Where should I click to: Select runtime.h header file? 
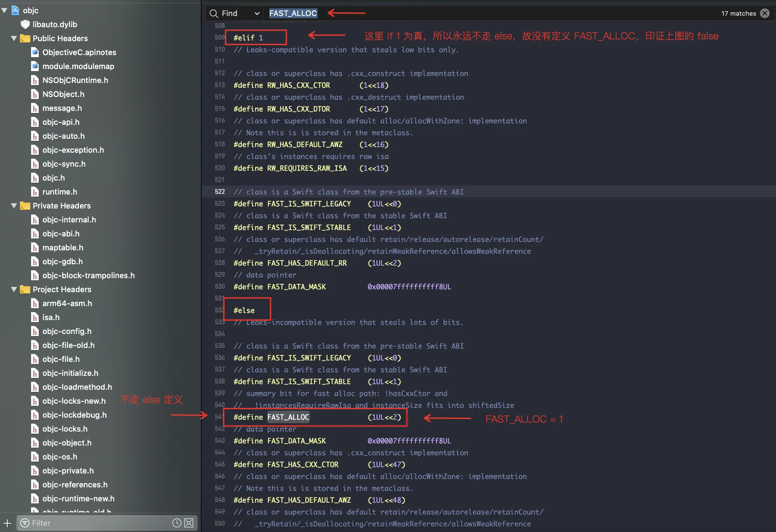[60, 192]
